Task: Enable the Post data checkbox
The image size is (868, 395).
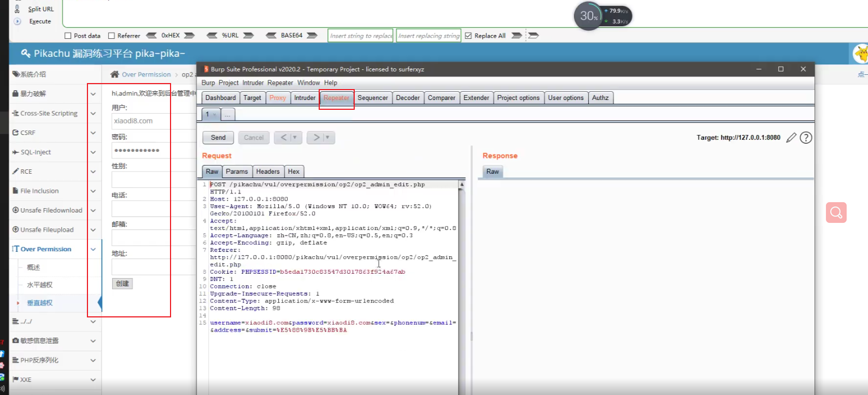Action: [68, 36]
